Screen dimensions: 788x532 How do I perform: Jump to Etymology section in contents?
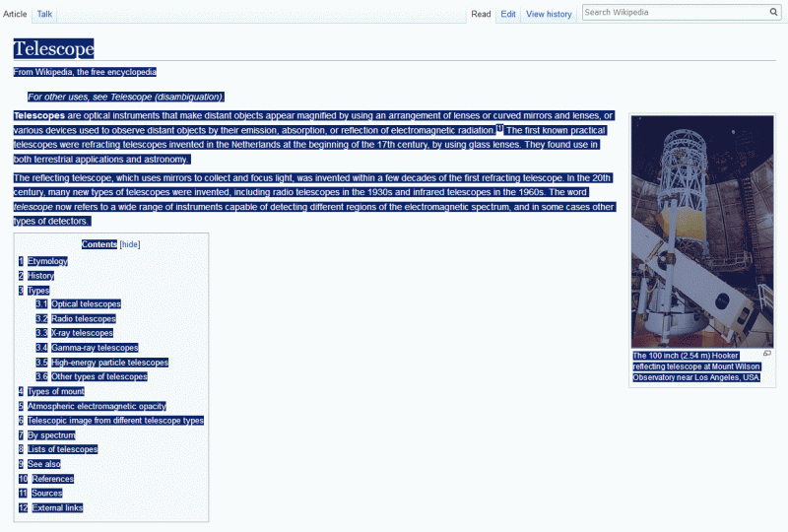click(x=47, y=261)
